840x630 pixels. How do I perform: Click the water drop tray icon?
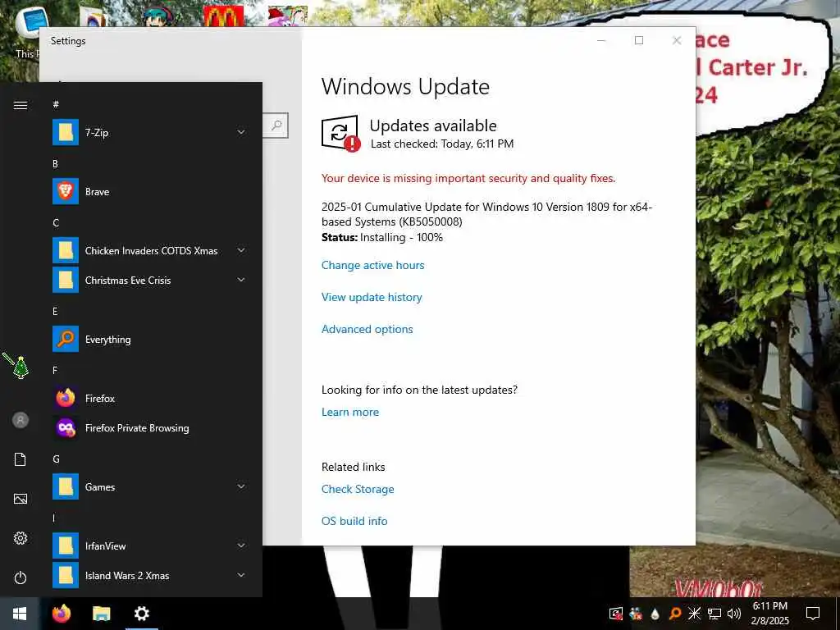(x=655, y=614)
